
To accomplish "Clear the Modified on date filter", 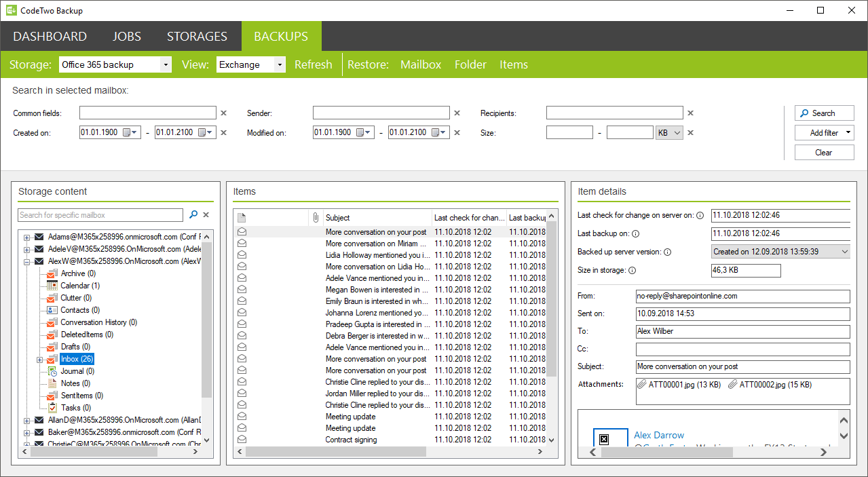I will [x=457, y=133].
